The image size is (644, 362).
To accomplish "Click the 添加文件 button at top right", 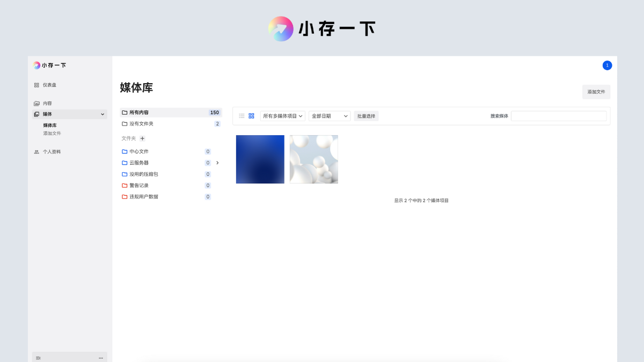I will click(596, 92).
